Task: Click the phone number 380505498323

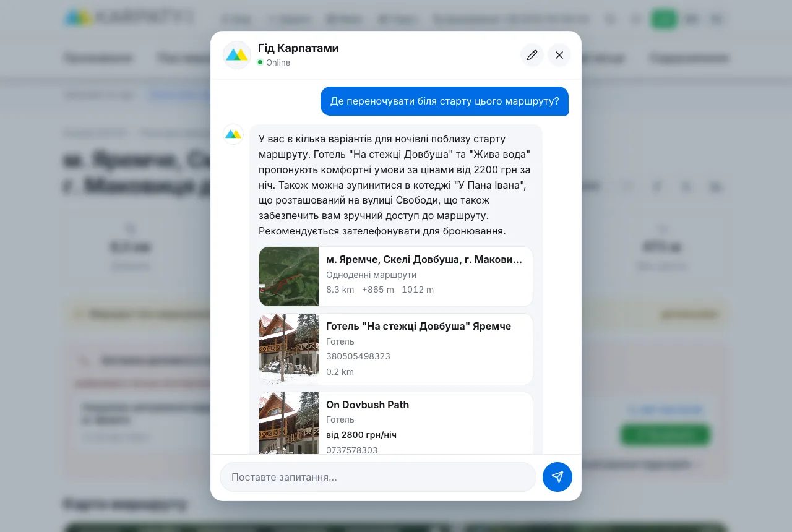Action: (x=358, y=356)
